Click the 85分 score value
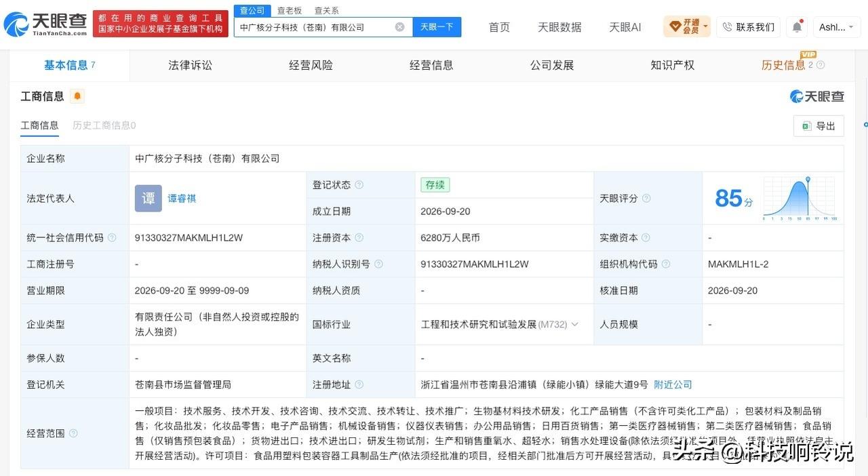The height and width of the screenshot is (476, 868). (734, 198)
